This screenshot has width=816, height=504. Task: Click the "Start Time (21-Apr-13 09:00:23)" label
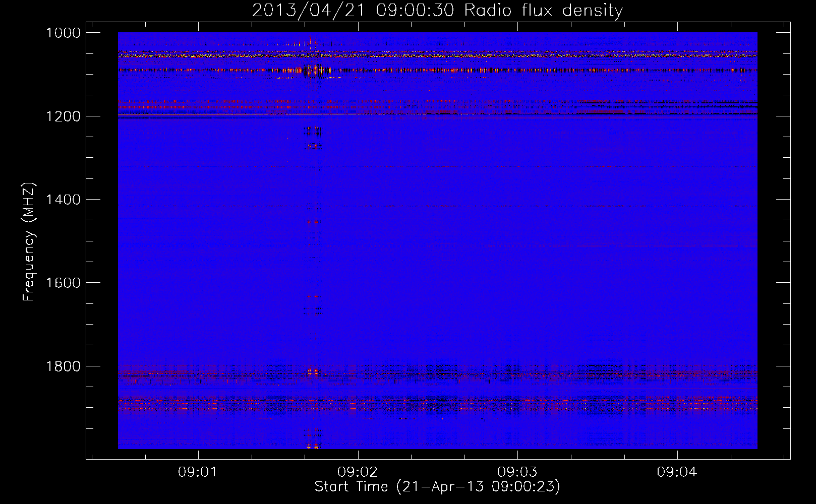tap(437, 487)
